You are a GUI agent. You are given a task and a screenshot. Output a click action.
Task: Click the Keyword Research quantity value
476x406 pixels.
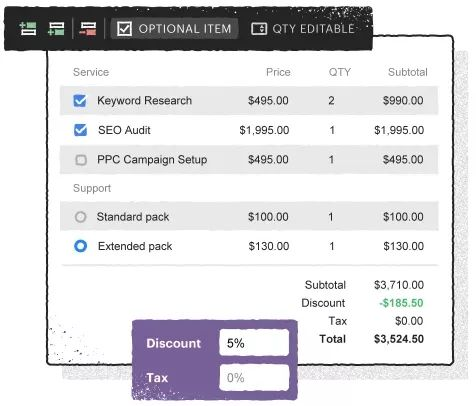(331, 101)
